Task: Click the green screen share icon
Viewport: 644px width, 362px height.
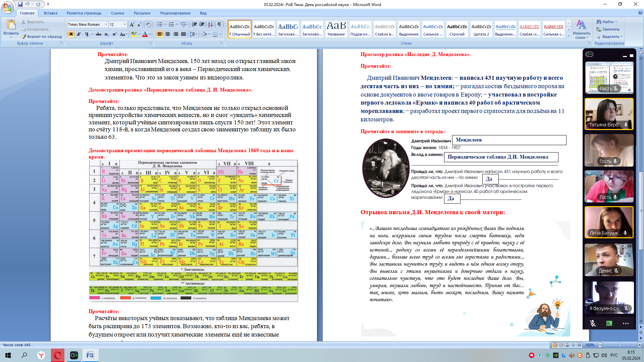Action: [609, 323]
